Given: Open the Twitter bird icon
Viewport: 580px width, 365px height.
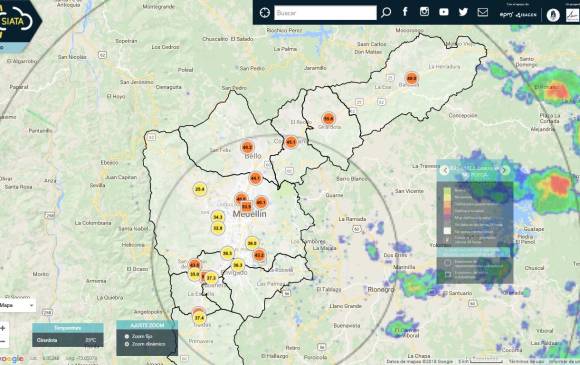Looking at the screenshot, I should 463,12.
